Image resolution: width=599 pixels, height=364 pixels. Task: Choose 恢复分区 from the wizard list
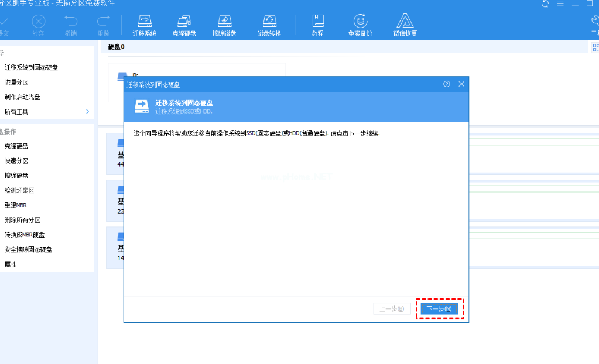tap(16, 83)
